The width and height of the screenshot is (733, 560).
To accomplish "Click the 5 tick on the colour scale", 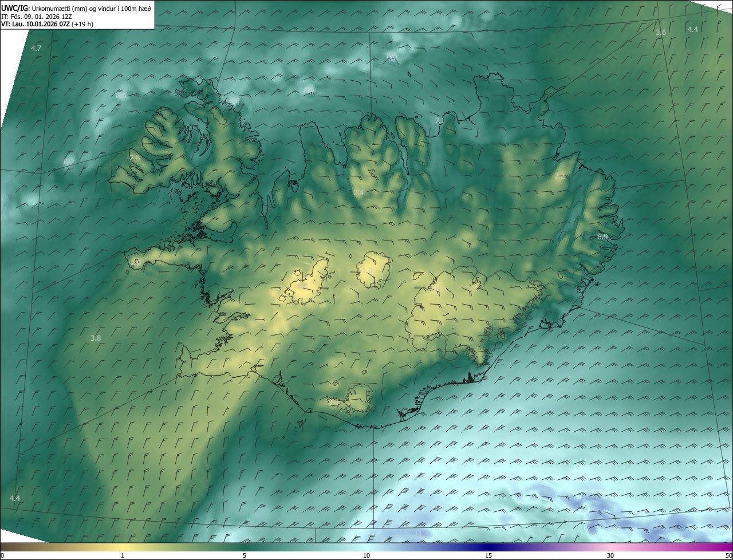I will point(245,555).
